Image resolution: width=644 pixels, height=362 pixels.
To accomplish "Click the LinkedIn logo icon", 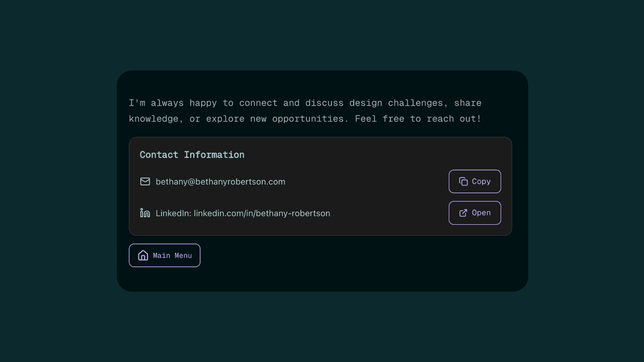I will pos(145,213).
